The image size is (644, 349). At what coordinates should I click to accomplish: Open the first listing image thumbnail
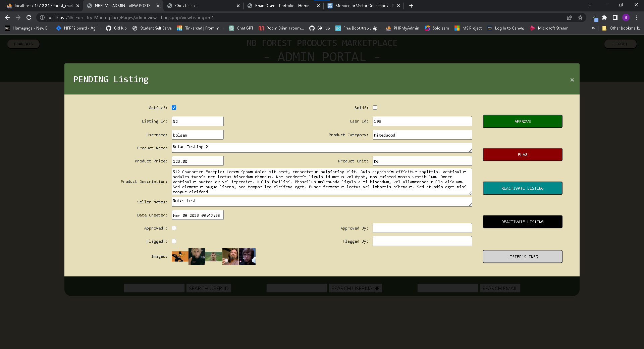pyautogui.click(x=180, y=257)
